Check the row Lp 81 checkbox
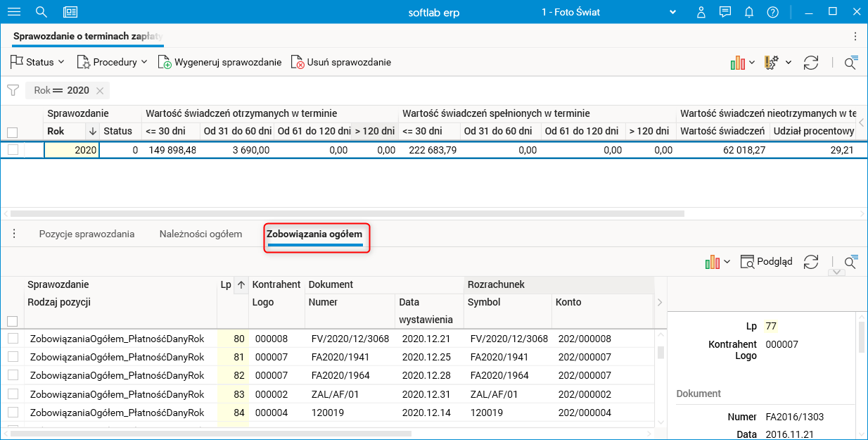 pyautogui.click(x=13, y=357)
